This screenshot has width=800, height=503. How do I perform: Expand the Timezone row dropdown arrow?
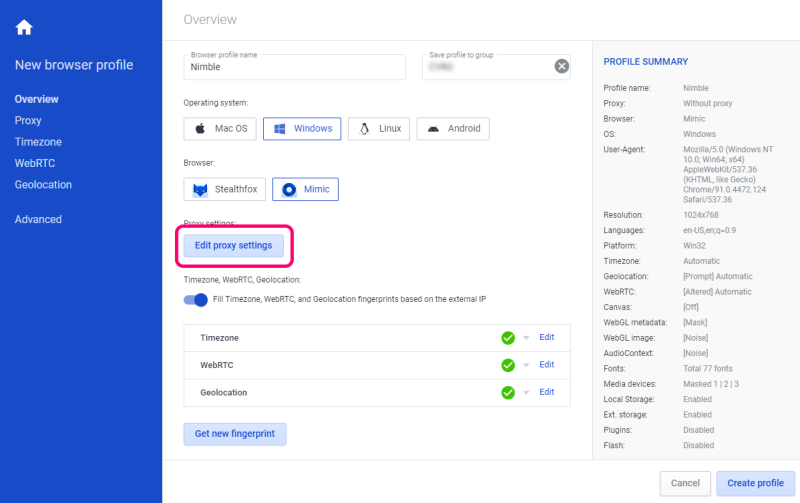click(x=526, y=338)
